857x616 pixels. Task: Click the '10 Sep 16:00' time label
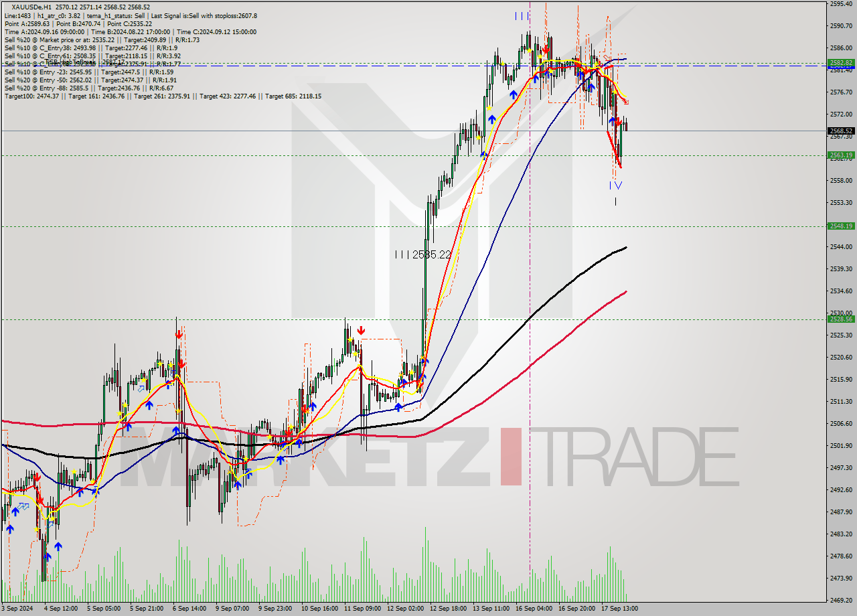coord(319,609)
